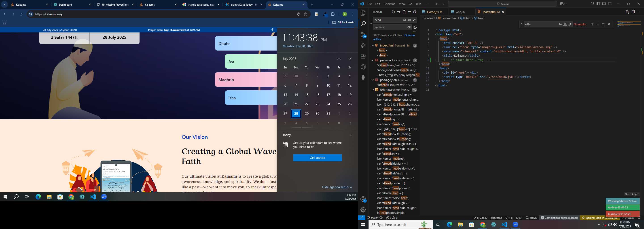Click the Get started calendar button
Viewport: 644px width, 229px height.
pyautogui.click(x=317, y=158)
